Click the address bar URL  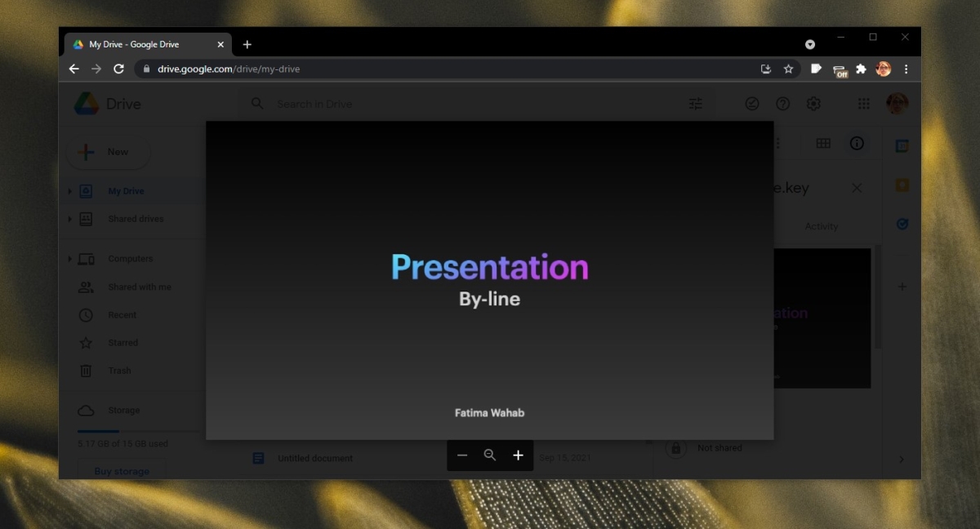229,69
